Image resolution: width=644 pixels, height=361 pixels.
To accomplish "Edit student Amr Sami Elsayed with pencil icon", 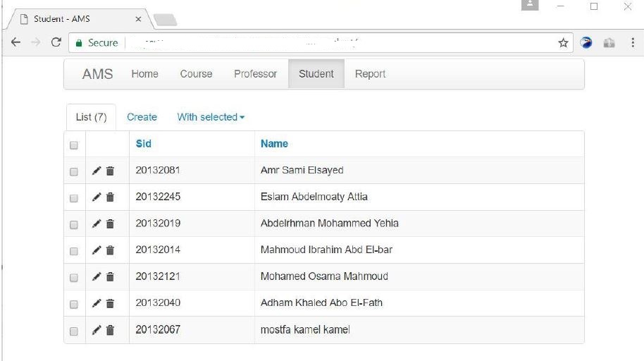I will (97, 171).
